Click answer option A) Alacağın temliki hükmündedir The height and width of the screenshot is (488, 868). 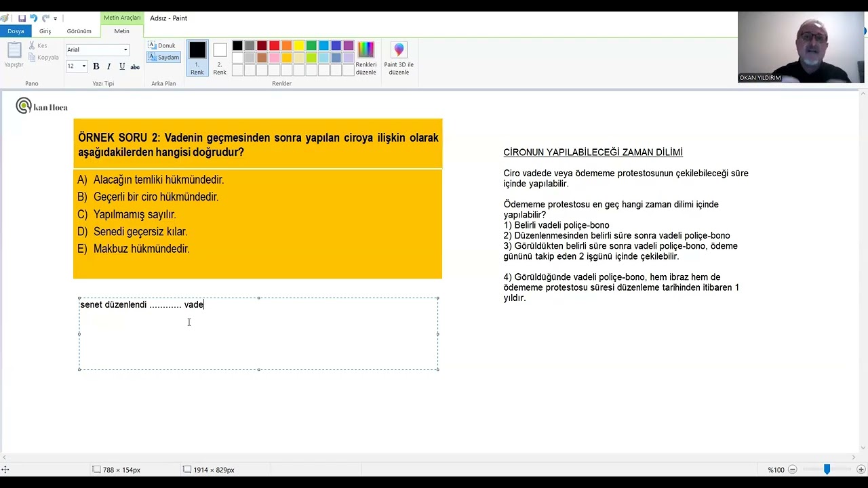tap(151, 180)
